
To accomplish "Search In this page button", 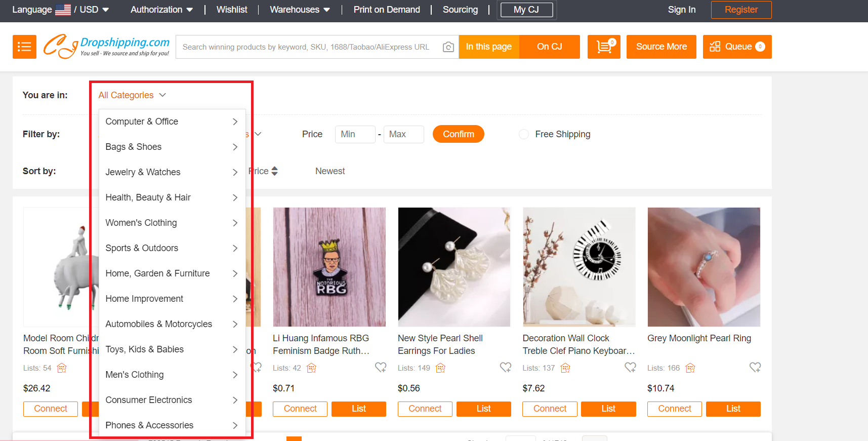I will point(489,47).
